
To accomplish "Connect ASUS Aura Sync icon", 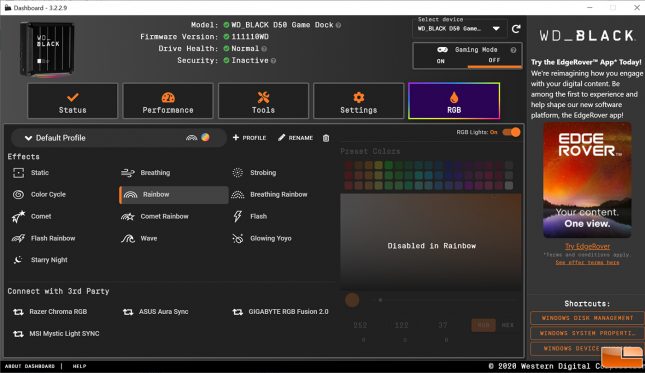I will pyautogui.click(x=128, y=312).
